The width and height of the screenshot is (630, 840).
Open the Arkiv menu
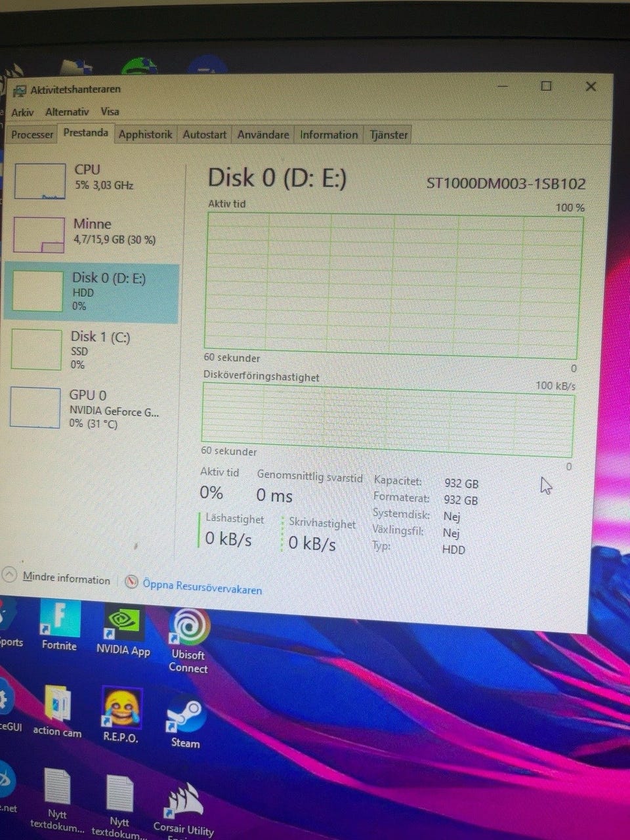pos(22,112)
